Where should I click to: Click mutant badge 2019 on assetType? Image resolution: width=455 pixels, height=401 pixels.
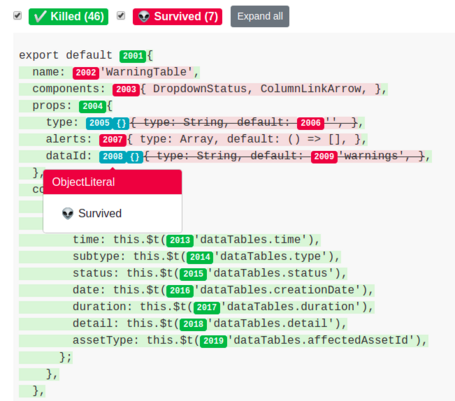point(213,341)
